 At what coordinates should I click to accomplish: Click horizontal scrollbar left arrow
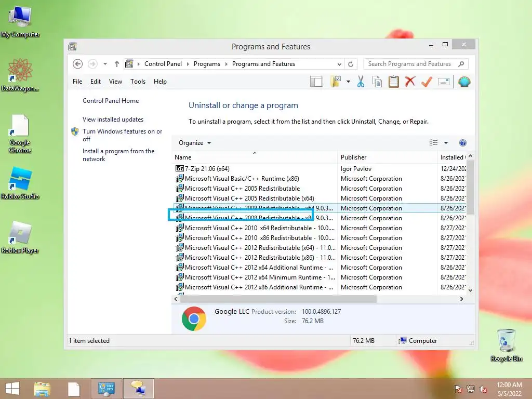point(176,299)
